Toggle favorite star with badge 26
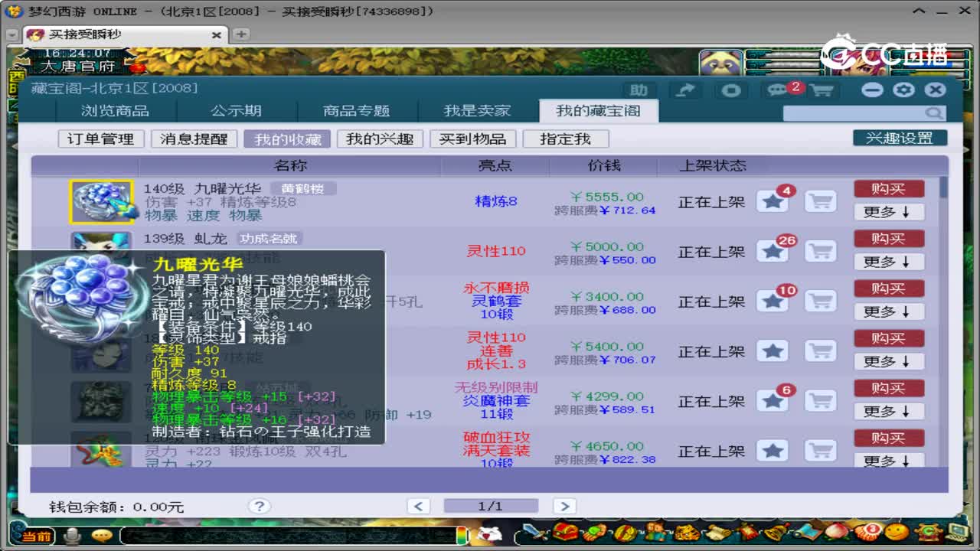 773,252
